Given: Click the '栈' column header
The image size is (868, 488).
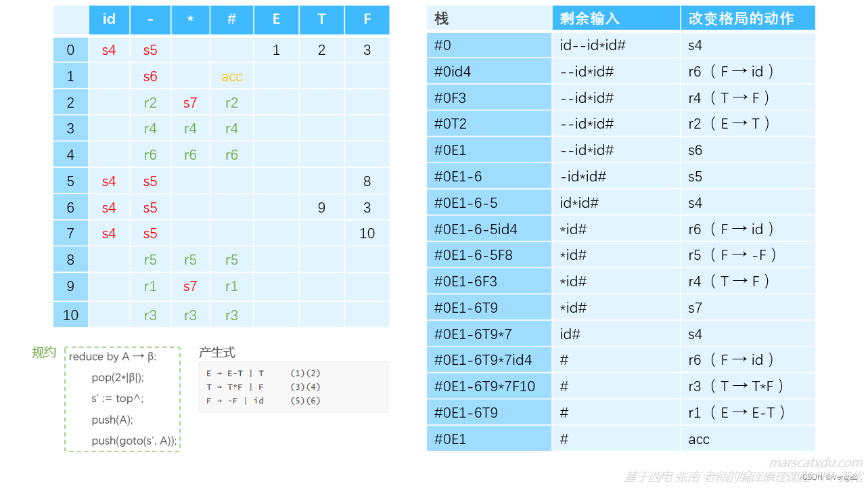Looking at the screenshot, I should click(x=489, y=18).
